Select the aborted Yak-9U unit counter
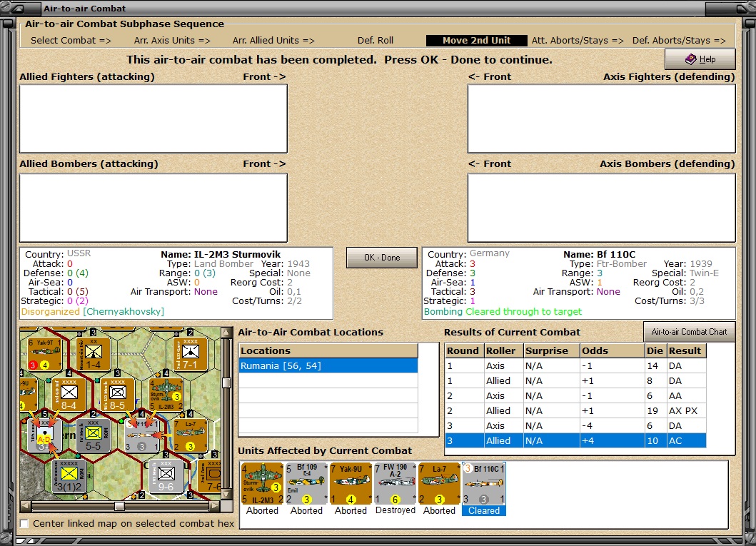The image size is (756, 546). [x=351, y=482]
